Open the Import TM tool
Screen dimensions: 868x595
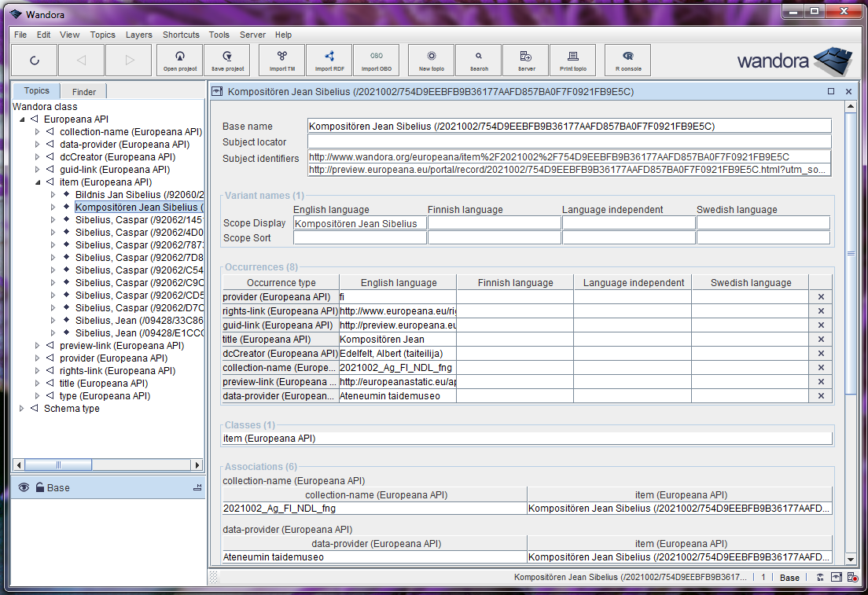[x=281, y=60]
